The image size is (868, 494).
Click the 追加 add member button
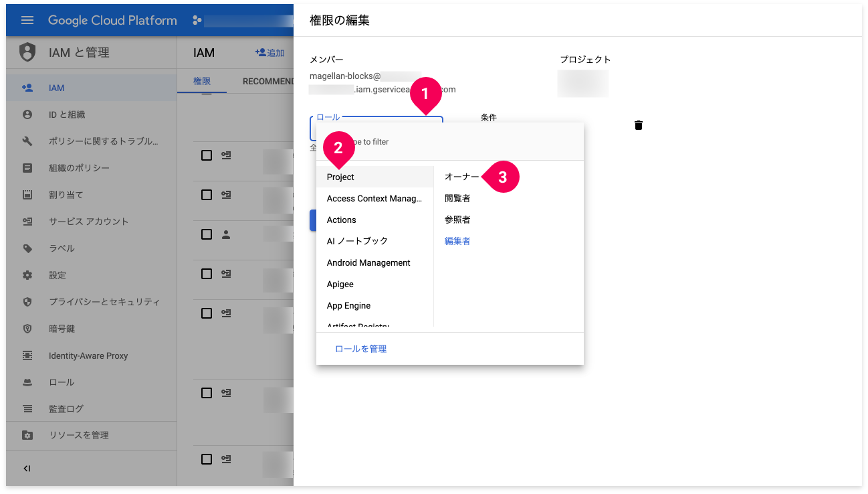[x=269, y=53]
